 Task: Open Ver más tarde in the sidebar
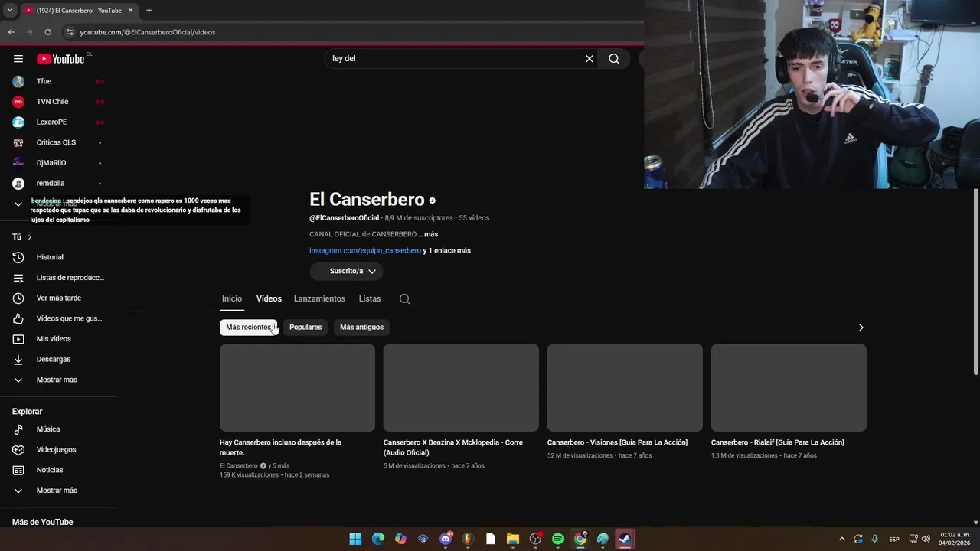click(x=59, y=298)
